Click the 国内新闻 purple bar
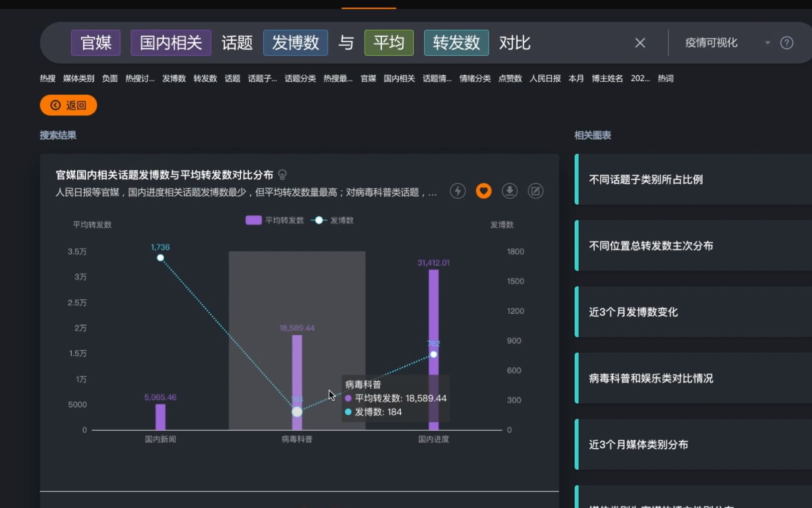812x508 pixels. (160, 417)
